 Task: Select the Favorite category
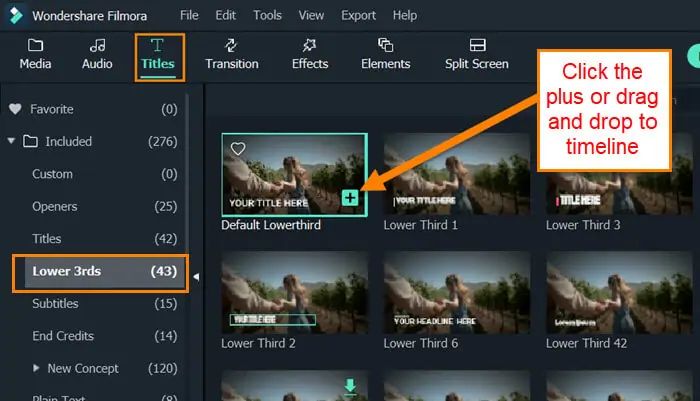pos(93,109)
